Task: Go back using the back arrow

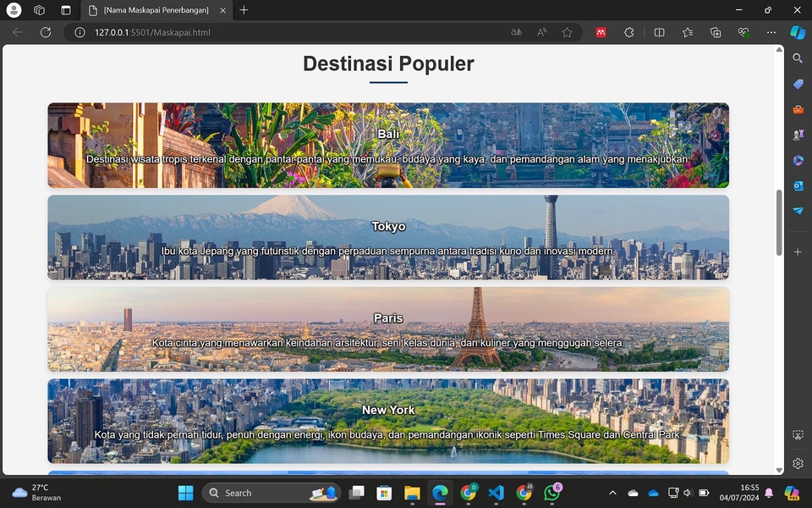Action: point(18,32)
